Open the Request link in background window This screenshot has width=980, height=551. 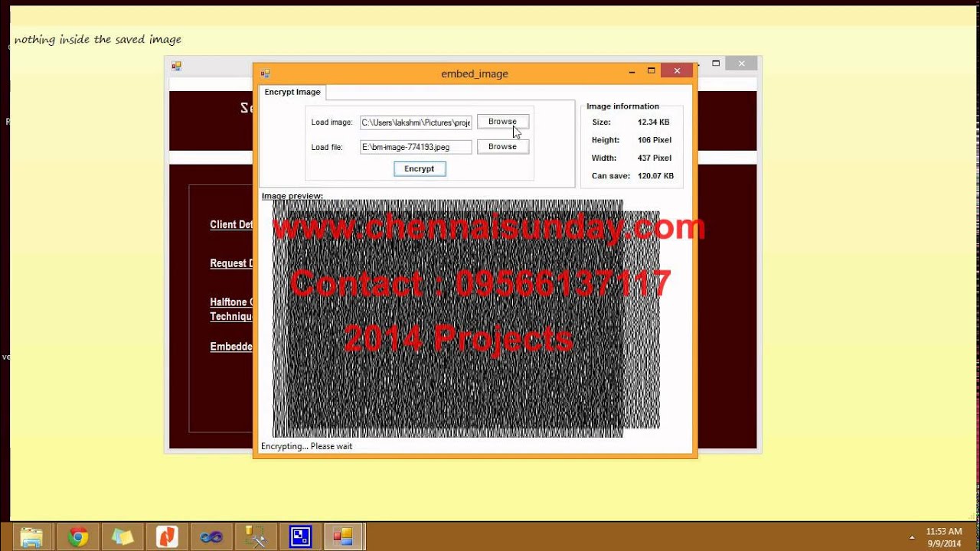click(x=231, y=263)
